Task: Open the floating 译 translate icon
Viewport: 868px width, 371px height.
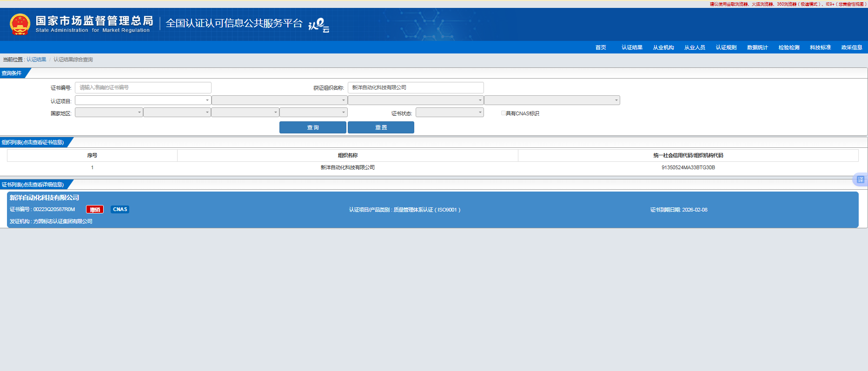Action: (x=861, y=179)
